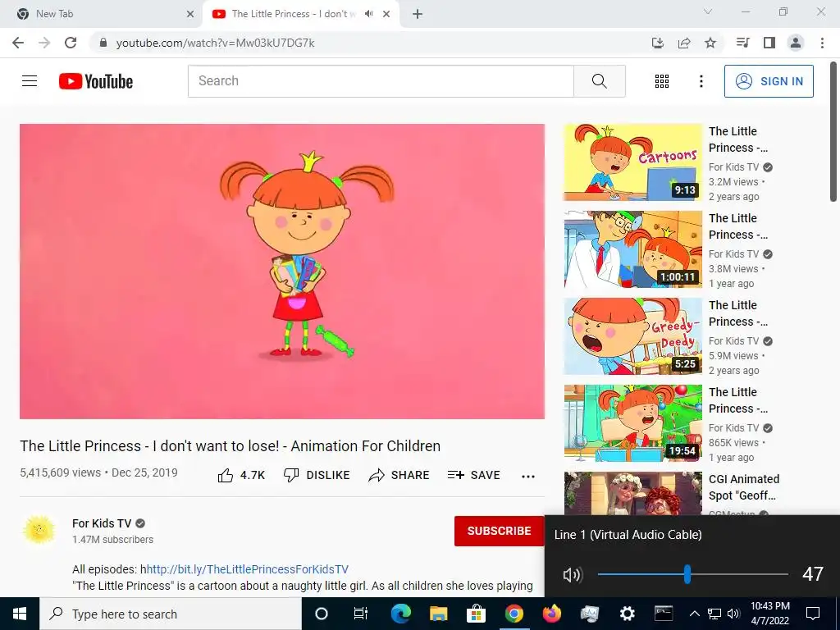Screen dimensions: 840x630
Task: Open the Action Center notifications
Action: pyautogui.click(x=813, y=614)
